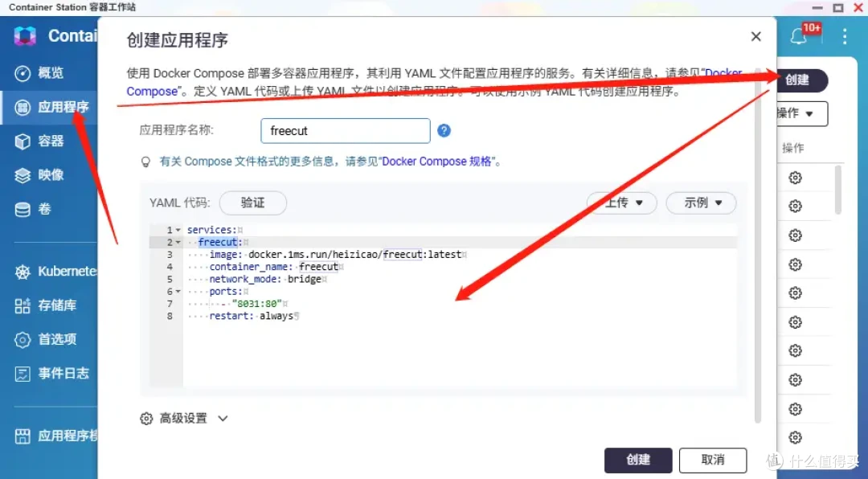The image size is (868, 479).
Task: Minimize the Container Station window
Action: pos(817,8)
